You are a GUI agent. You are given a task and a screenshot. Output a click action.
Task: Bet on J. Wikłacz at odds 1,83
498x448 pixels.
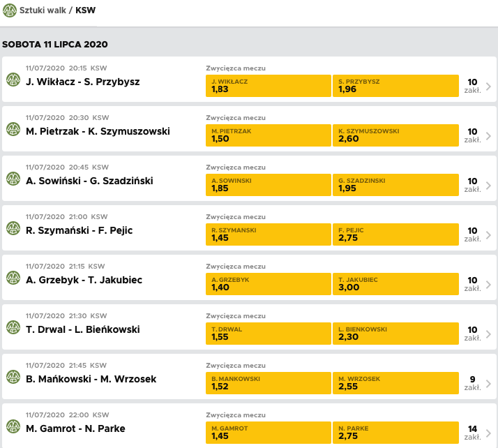pos(268,86)
